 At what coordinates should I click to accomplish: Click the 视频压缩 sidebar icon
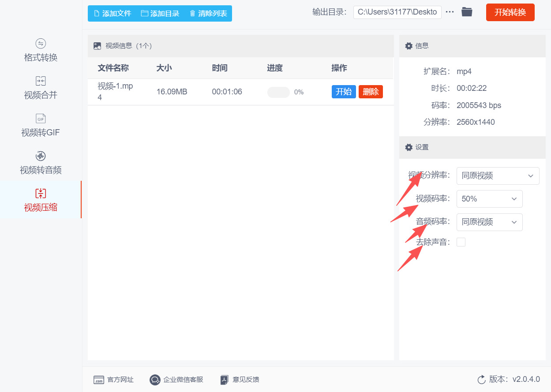[41, 193]
